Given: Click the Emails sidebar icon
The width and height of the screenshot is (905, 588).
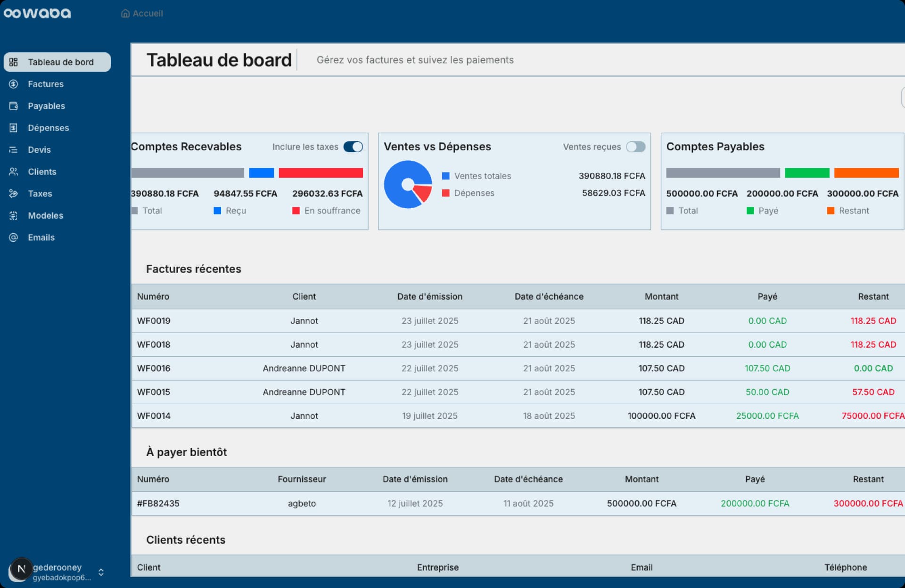Looking at the screenshot, I should pyautogui.click(x=13, y=237).
